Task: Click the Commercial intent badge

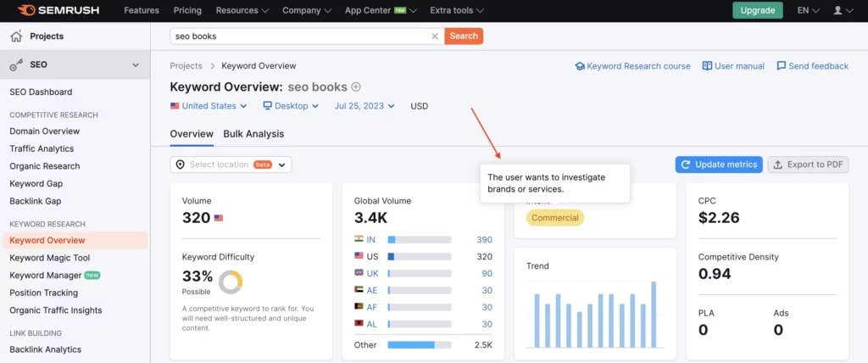Action: click(x=554, y=218)
